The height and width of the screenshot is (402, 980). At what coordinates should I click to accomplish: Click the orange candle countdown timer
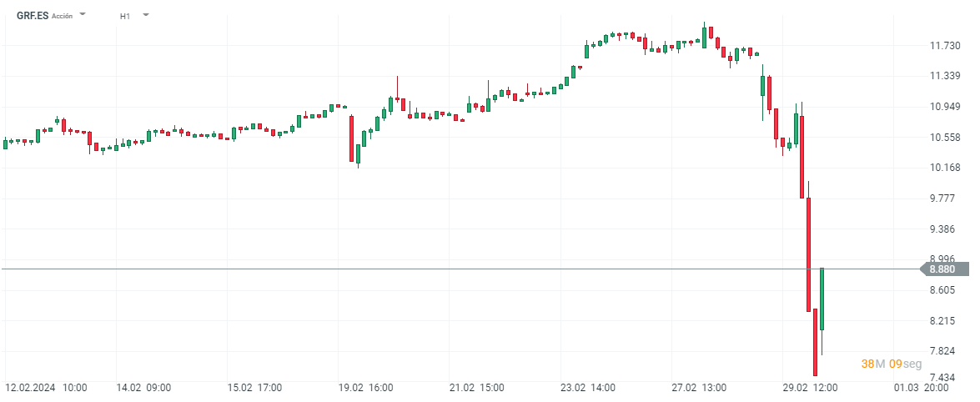pyautogui.click(x=891, y=364)
